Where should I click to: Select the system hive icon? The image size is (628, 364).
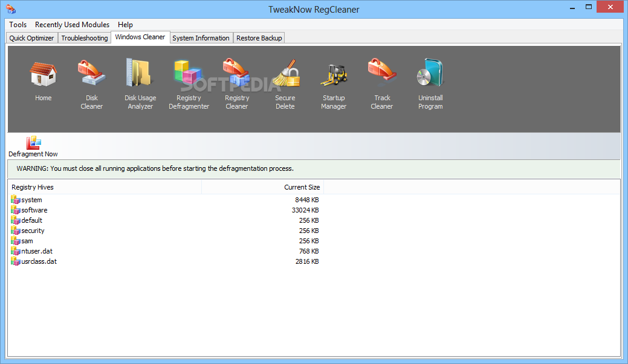click(15, 200)
